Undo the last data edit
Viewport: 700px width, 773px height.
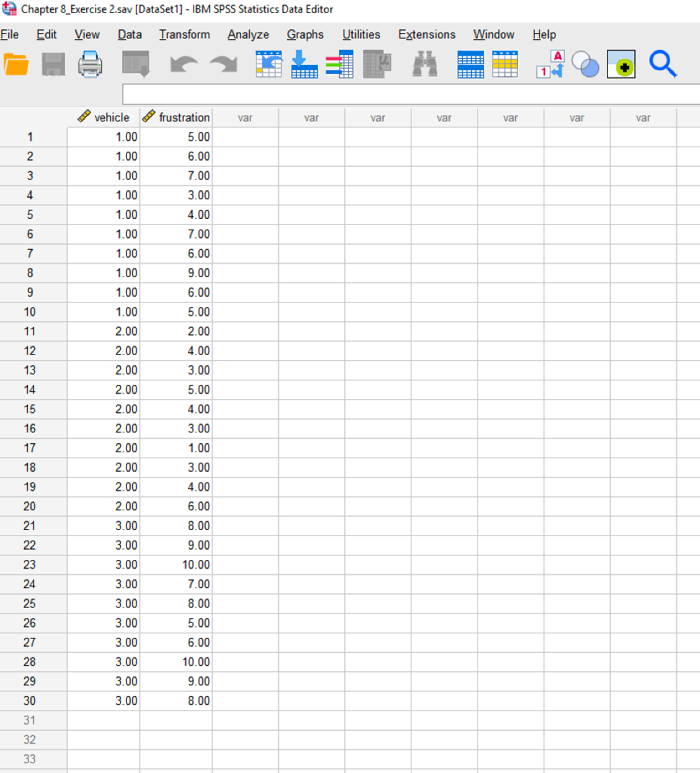pyautogui.click(x=183, y=64)
